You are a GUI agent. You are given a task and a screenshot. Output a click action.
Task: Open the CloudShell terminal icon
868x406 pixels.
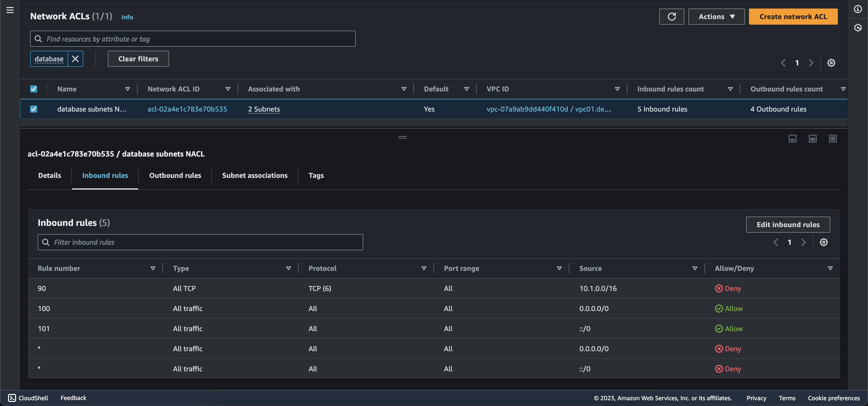12,398
